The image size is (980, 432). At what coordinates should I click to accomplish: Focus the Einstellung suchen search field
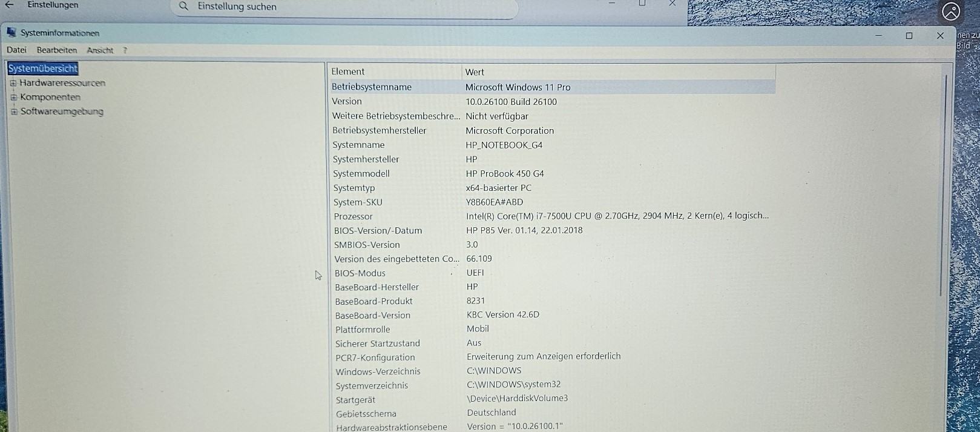click(345, 7)
